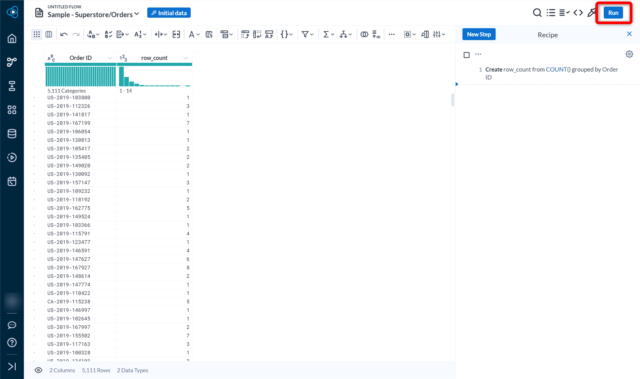Open the help question mark icon
Screen dimensions: 640x379
[12, 342]
